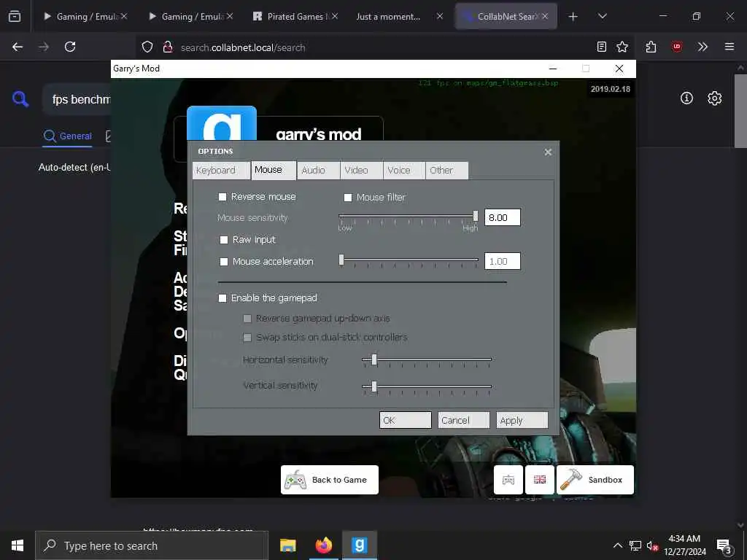Check Enable the gamepad option
747x560 pixels.
coord(222,298)
